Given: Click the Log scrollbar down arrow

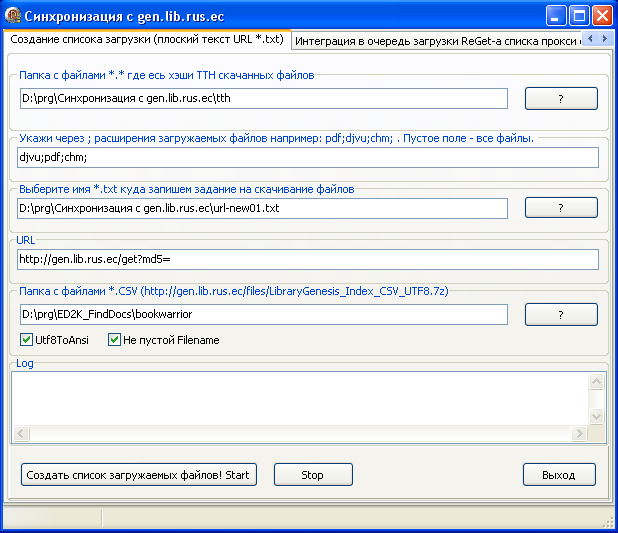Looking at the screenshot, I should pyautogui.click(x=598, y=418).
